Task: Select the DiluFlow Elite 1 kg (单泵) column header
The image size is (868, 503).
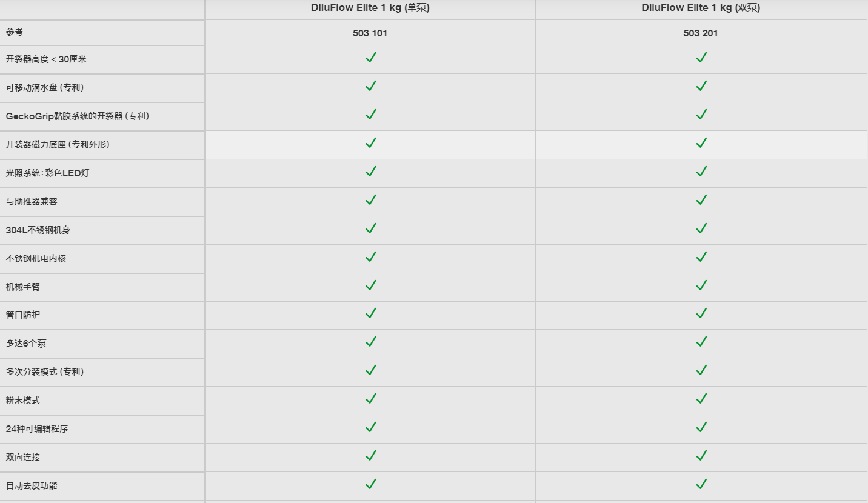Action: [370, 8]
